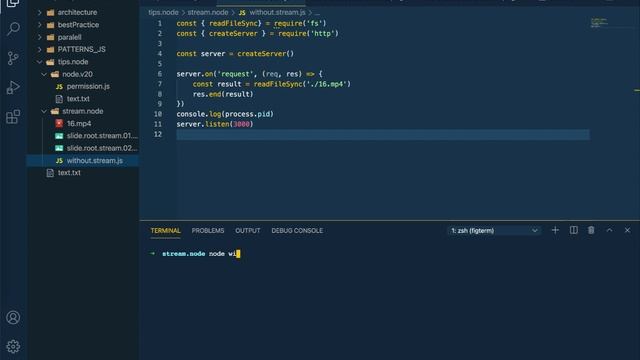The width and height of the screenshot is (640, 360).
Task: Switch to the OUTPUT tab
Action: point(247,231)
